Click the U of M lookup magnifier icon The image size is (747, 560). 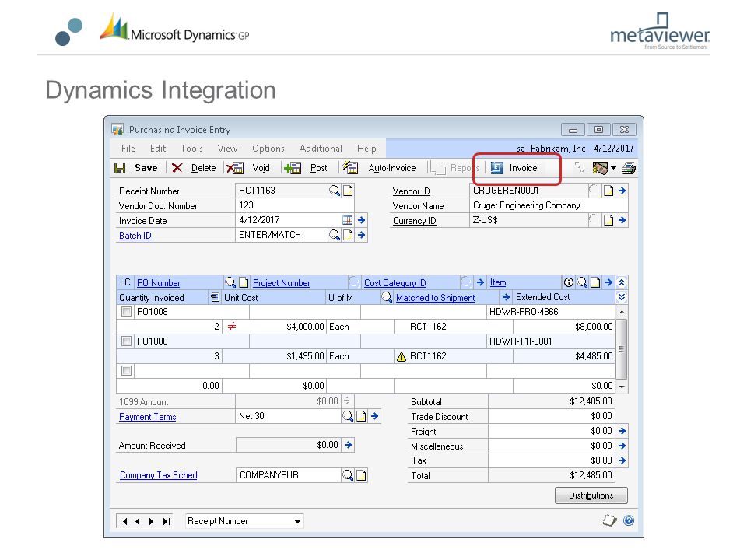387,297
